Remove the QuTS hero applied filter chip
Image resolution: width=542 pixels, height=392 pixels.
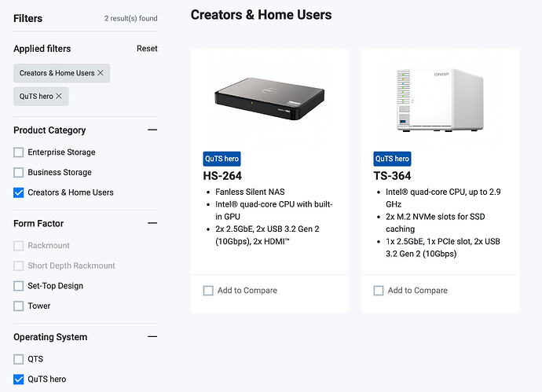click(59, 96)
